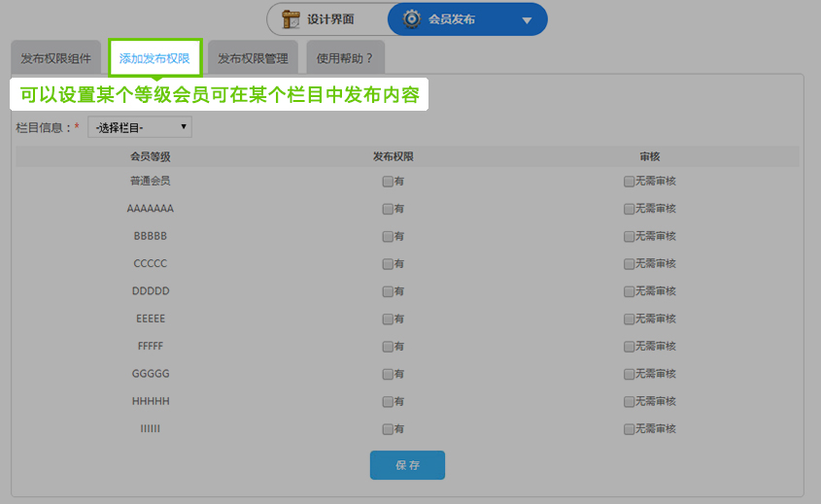Click the 设计界面 design interface icon
821x504 pixels.
pyautogui.click(x=291, y=19)
